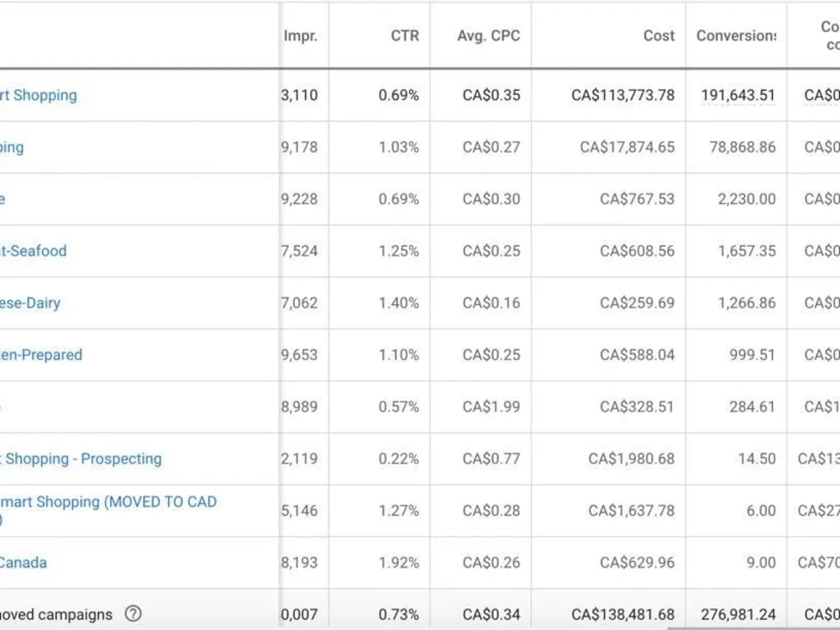Open the MOVED TO CAD smart shopping campaign
840x630 pixels.
pos(108,510)
